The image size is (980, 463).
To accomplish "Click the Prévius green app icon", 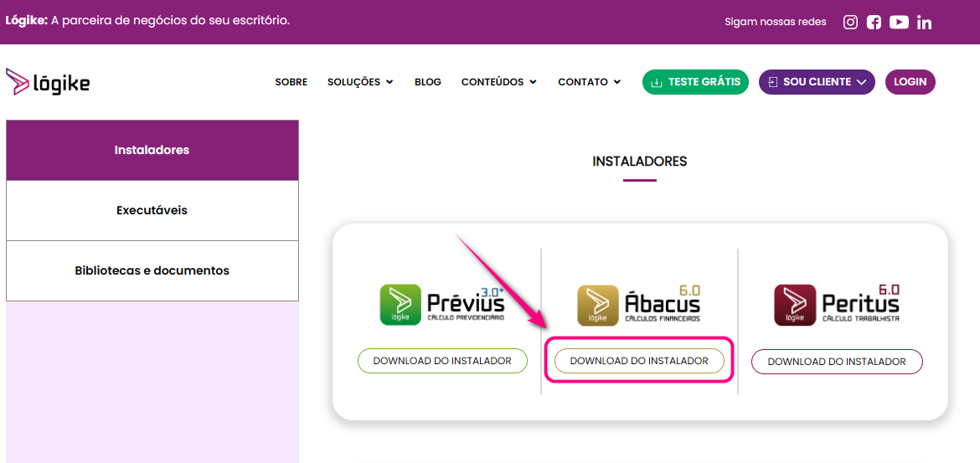I will [400, 305].
